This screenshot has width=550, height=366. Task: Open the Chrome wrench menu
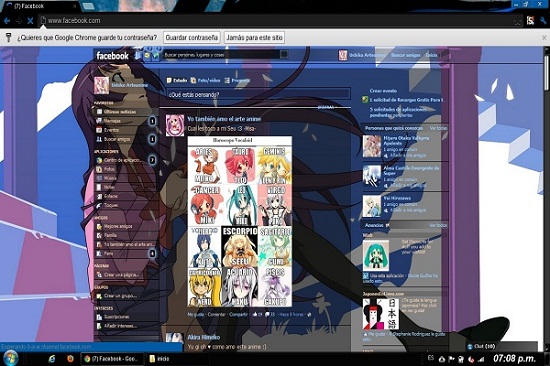(543, 21)
